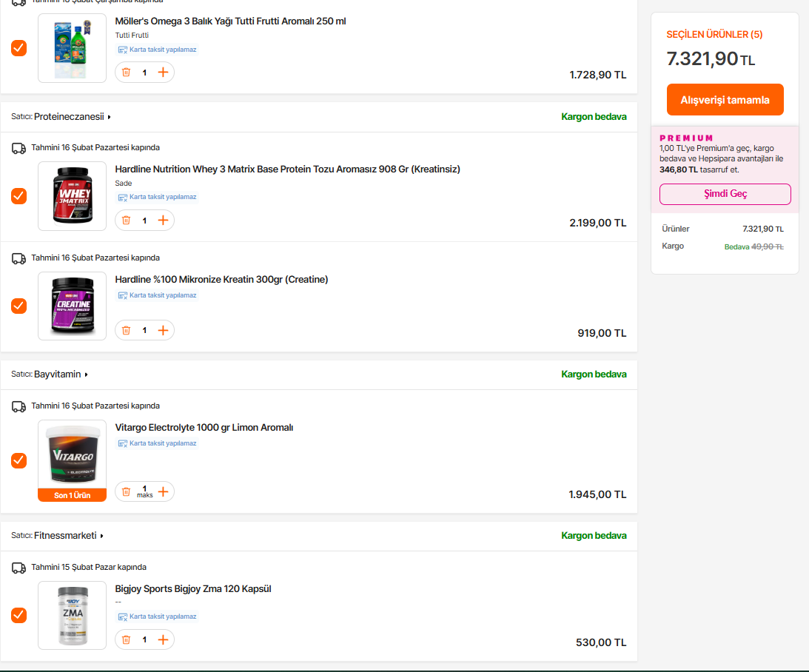
Task: Click plus icon for Vitargo Electrolyte
Action: [163, 491]
